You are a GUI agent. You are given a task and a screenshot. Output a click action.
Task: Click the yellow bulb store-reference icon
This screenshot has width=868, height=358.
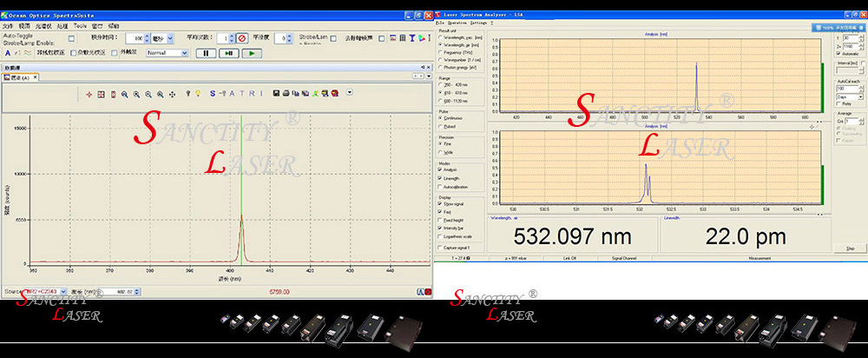[198, 94]
